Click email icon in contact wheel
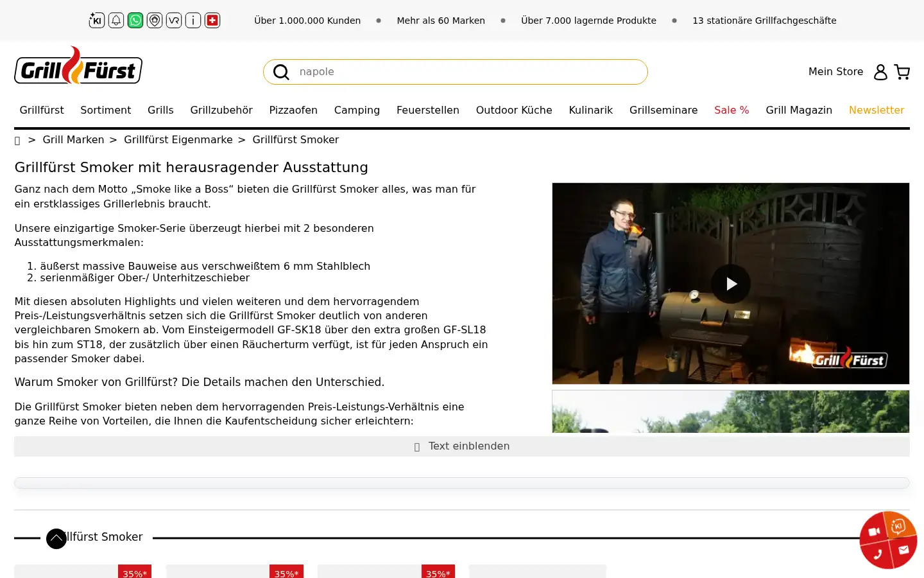 (903, 550)
